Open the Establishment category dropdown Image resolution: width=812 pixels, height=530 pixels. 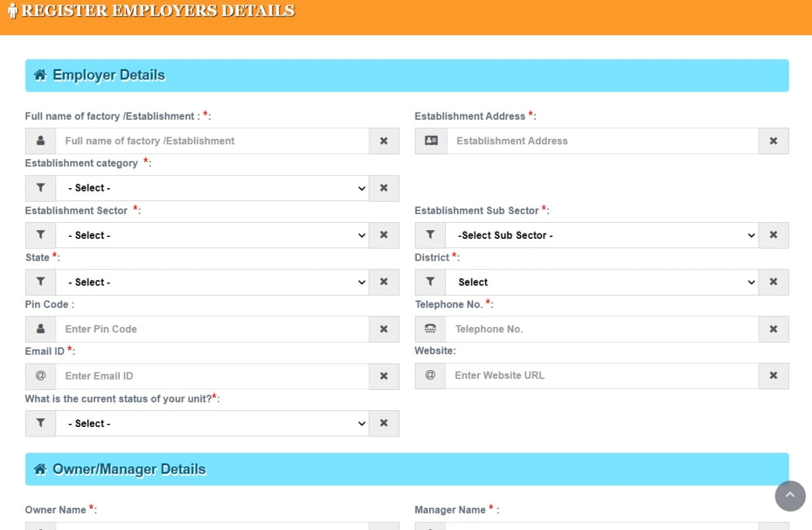212,188
